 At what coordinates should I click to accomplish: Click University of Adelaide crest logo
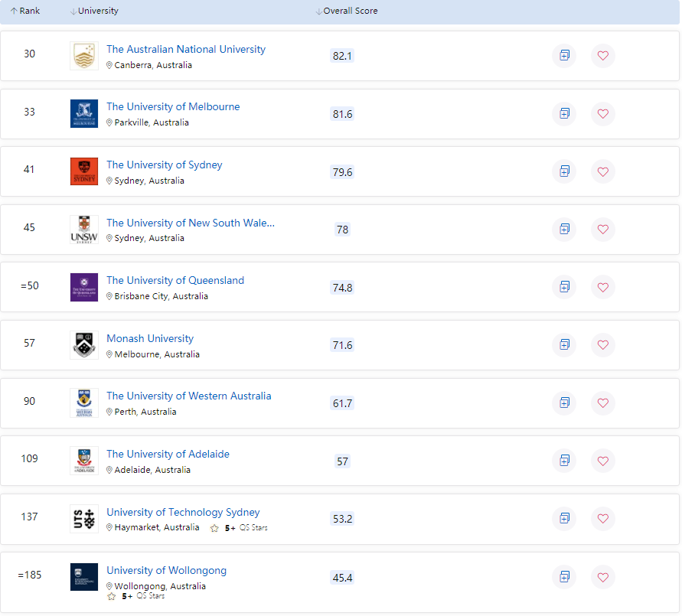84,461
